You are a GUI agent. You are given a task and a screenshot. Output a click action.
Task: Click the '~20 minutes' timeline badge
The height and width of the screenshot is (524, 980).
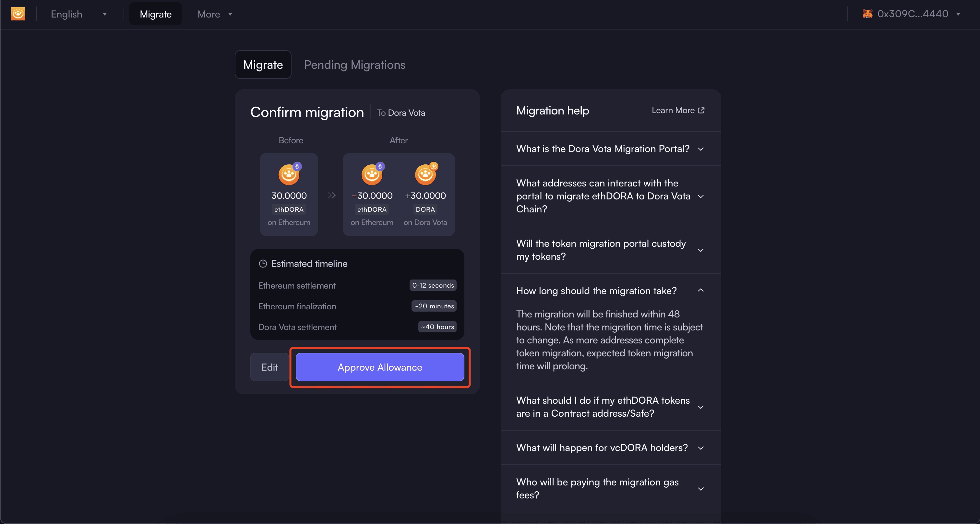434,306
